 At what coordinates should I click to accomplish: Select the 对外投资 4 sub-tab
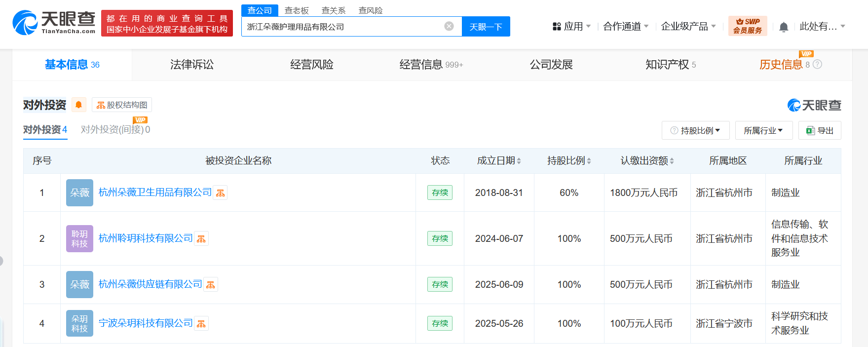point(45,130)
